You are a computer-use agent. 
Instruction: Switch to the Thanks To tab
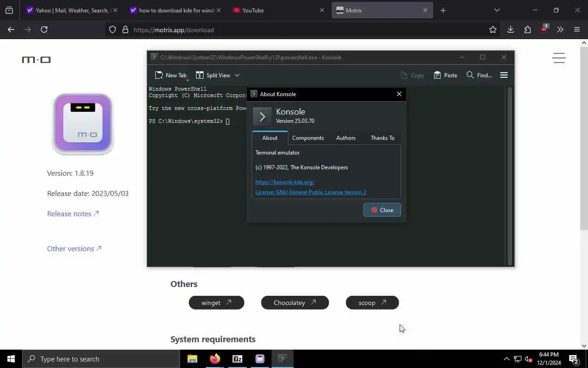(383, 138)
